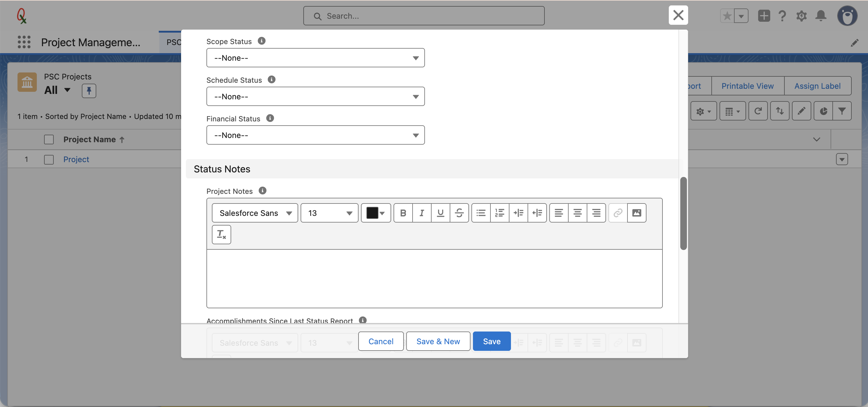Center align text in Project Notes
Image resolution: width=868 pixels, height=407 pixels.
(x=578, y=213)
